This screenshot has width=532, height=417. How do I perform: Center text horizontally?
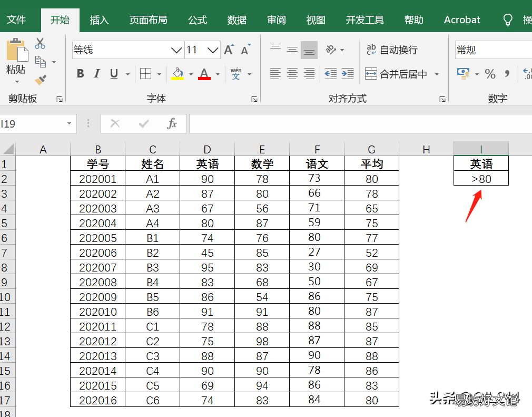pyautogui.click(x=292, y=73)
